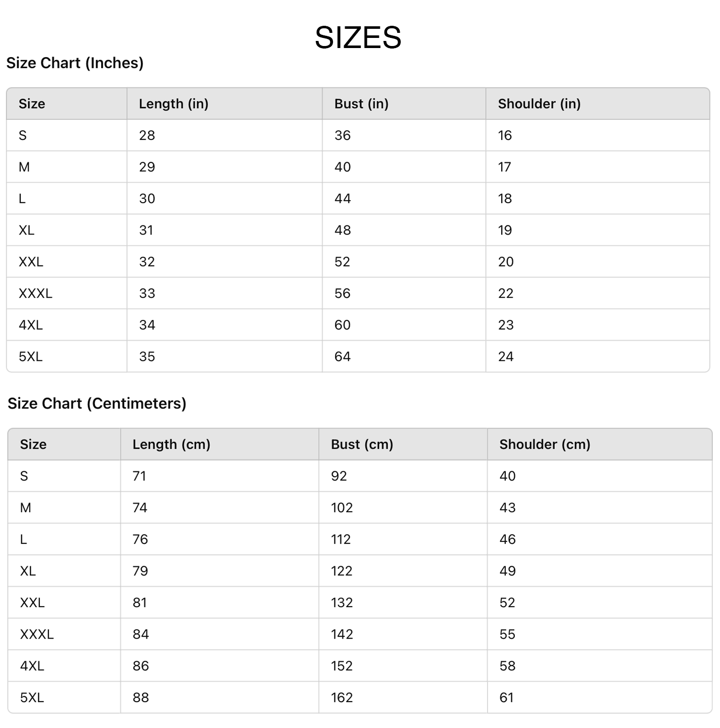
Task: Select the Bust (in) column header
Action: [361, 104]
